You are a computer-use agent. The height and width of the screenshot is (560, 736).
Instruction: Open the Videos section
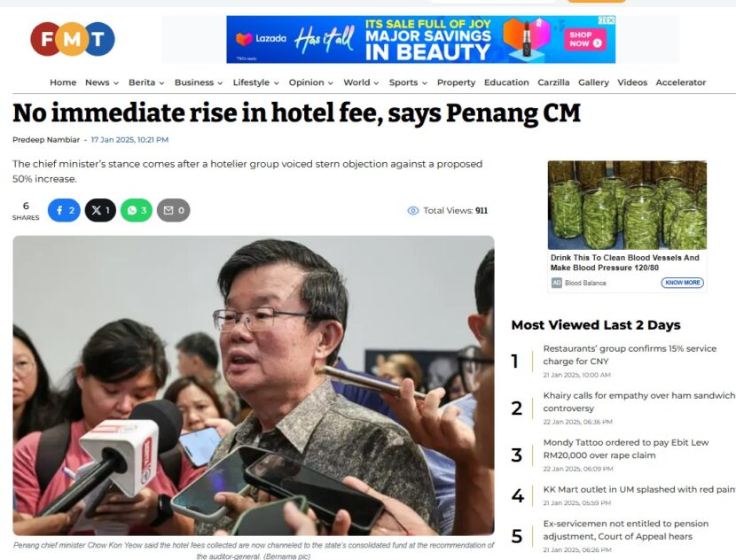pyautogui.click(x=632, y=82)
